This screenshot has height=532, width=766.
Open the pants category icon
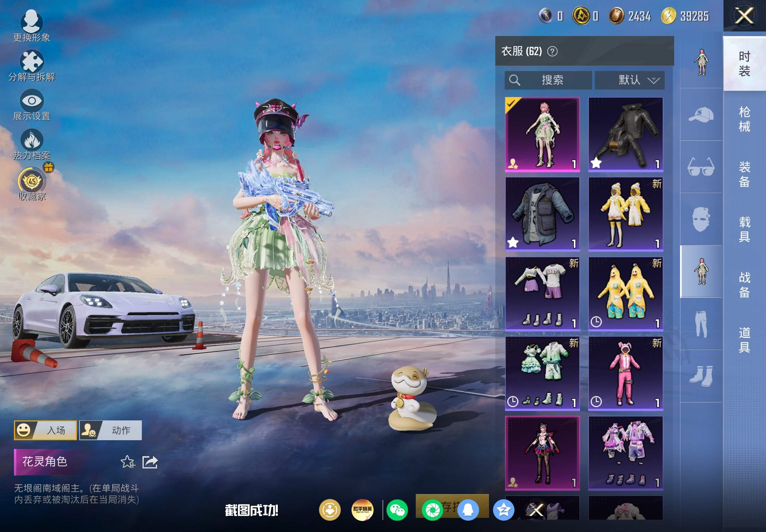click(701, 324)
